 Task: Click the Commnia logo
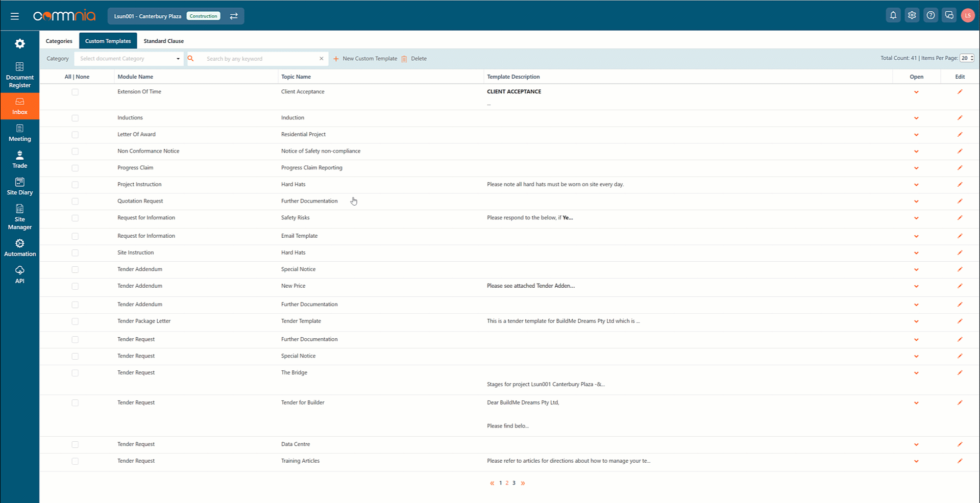[64, 16]
